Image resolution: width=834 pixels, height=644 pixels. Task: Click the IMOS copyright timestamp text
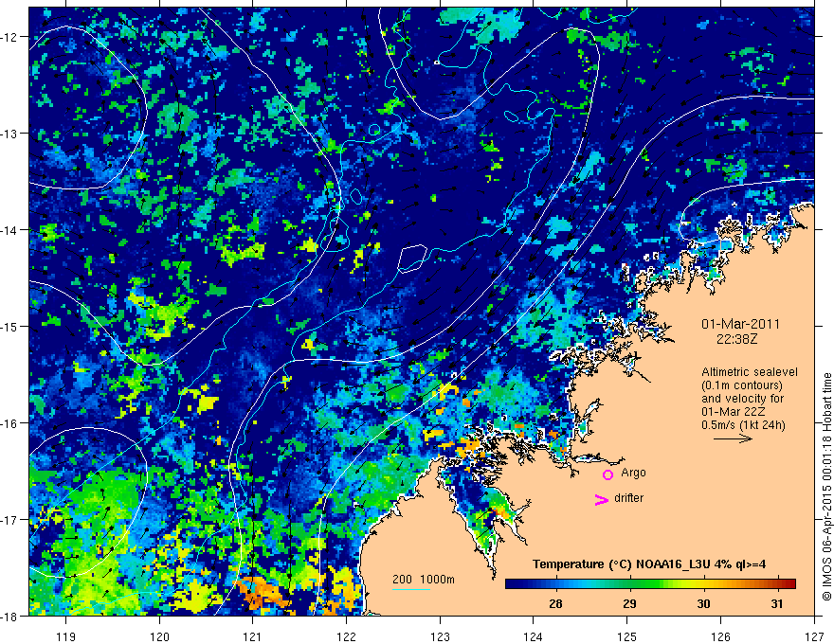826,487
